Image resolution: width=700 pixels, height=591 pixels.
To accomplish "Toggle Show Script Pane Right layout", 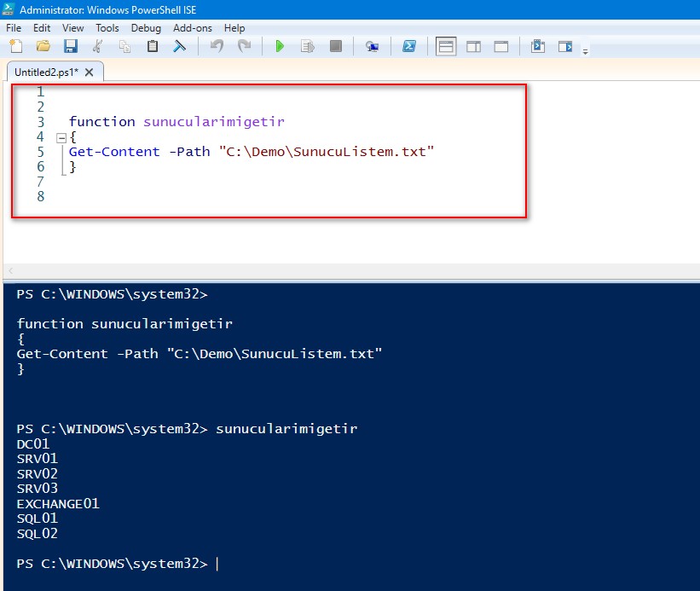I will pos(473,47).
